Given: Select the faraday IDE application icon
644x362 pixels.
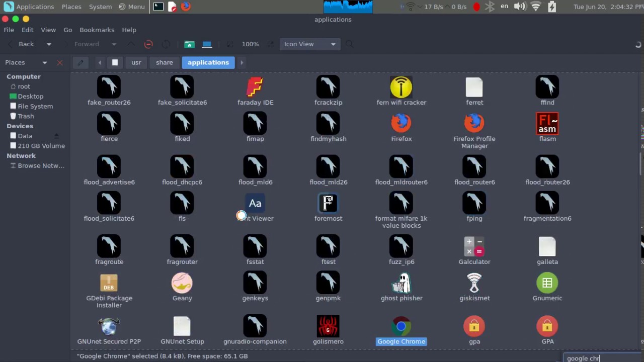Looking at the screenshot, I should point(255,87).
